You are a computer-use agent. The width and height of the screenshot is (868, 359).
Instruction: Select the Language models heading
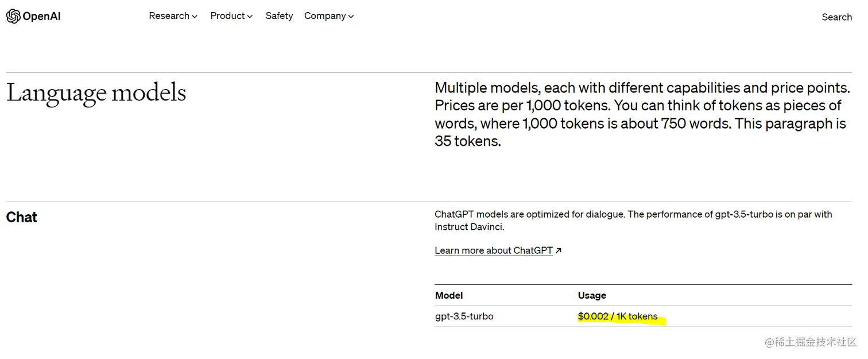pos(96,93)
